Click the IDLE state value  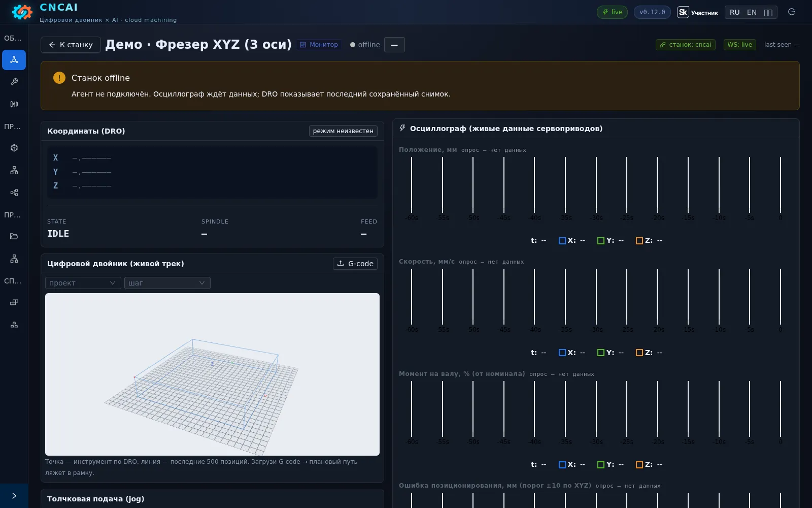(x=58, y=234)
